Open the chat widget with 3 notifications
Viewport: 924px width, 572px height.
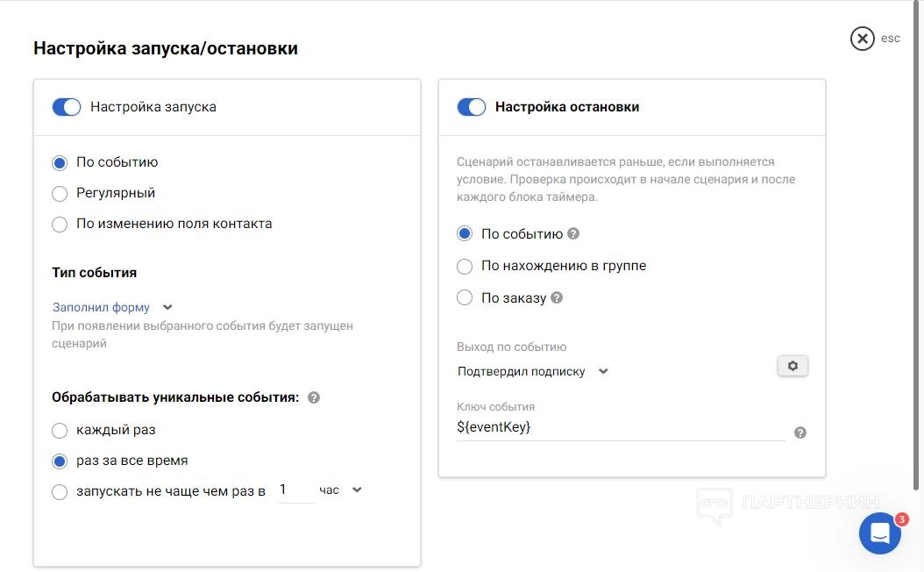(879, 533)
